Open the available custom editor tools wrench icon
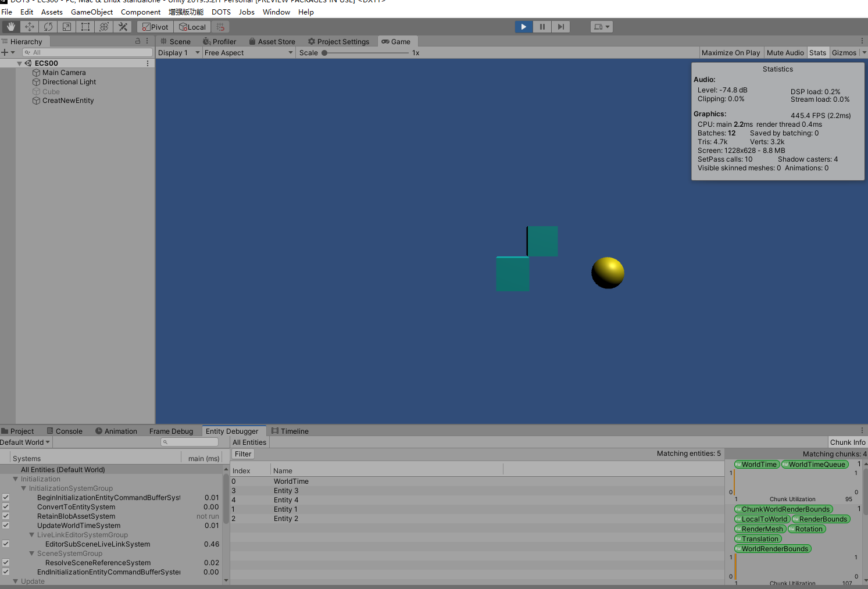Viewport: 868px width, 589px height. click(x=123, y=26)
